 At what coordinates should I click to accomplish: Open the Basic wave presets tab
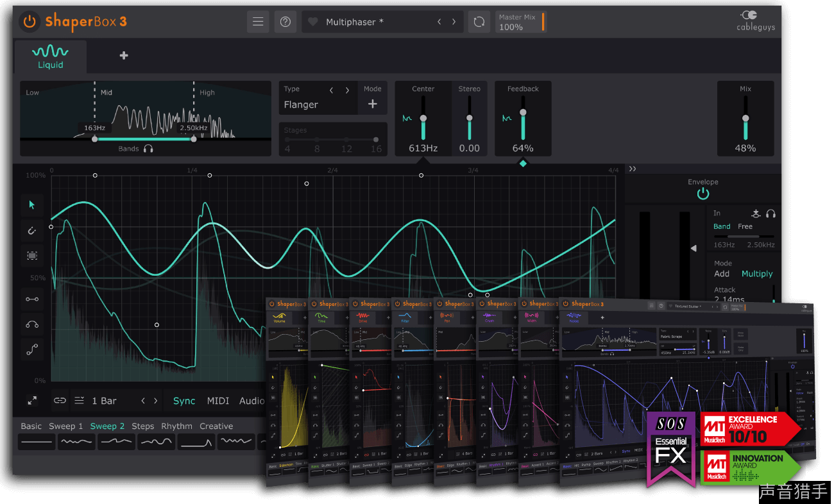[31, 426]
